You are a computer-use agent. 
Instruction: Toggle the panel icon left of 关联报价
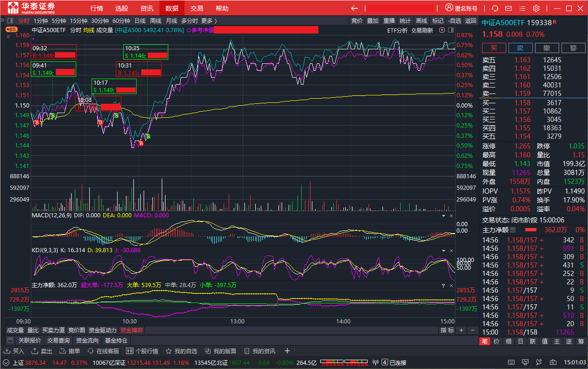pyautogui.click(x=10, y=341)
